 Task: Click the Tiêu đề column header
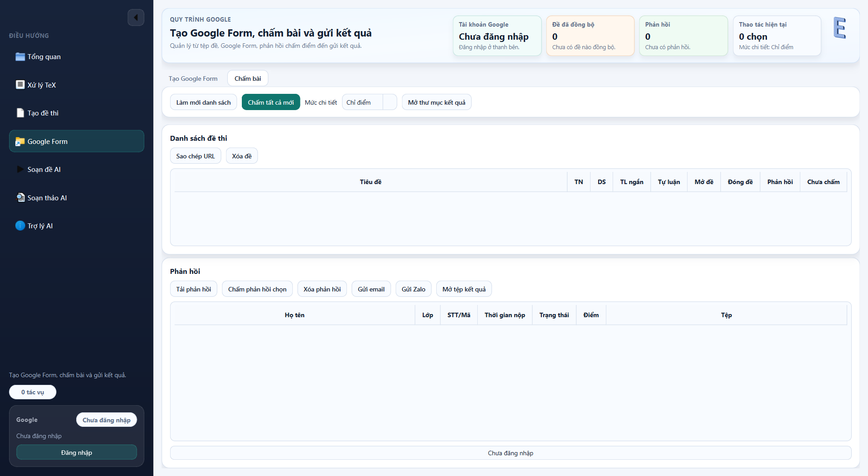[x=370, y=182]
